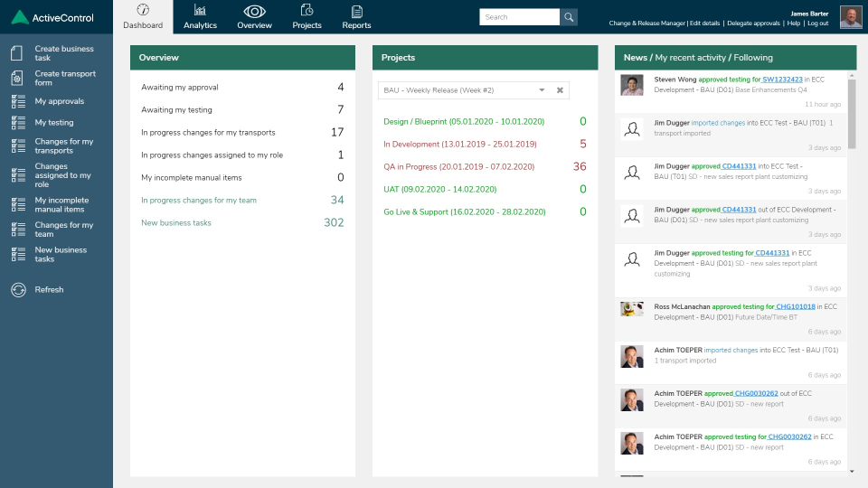Open the SW1232423 change link
The width and height of the screenshot is (868, 488).
(x=782, y=80)
